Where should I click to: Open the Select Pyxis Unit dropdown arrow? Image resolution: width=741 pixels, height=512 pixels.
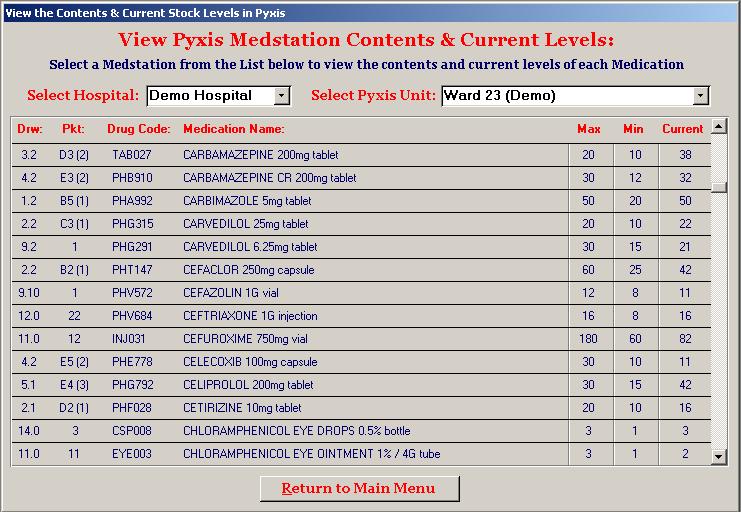pyautogui.click(x=700, y=96)
